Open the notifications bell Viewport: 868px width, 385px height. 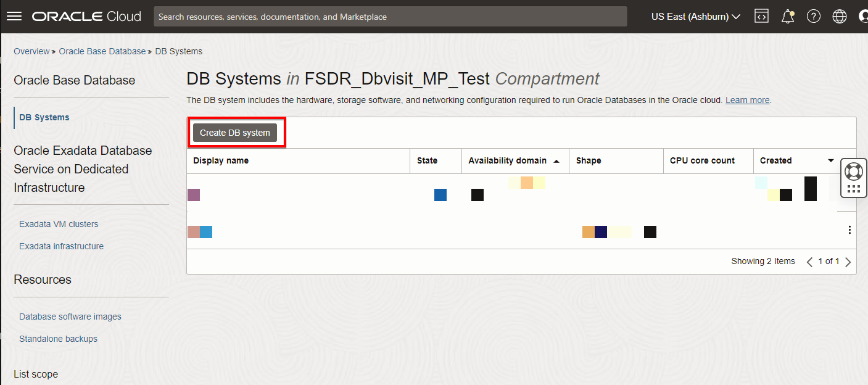tap(788, 17)
